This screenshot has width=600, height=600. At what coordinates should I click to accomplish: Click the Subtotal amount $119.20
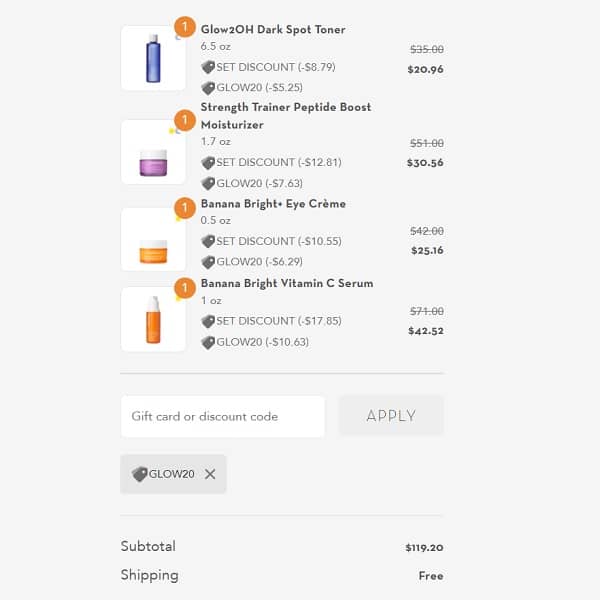pos(424,548)
